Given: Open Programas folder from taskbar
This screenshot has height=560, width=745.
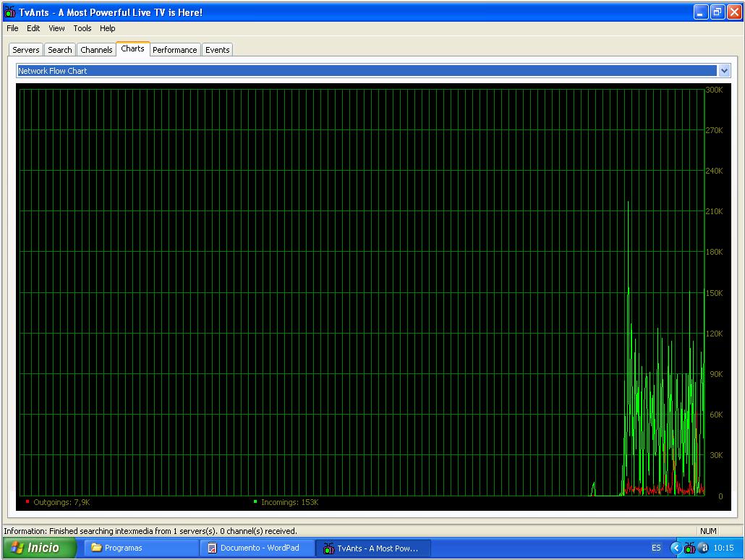Looking at the screenshot, I should 141,548.
